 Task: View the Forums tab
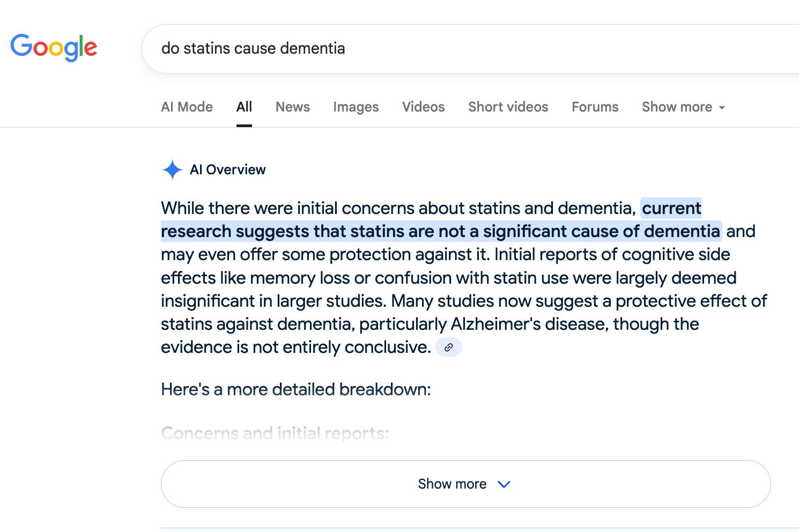pyautogui.click(x=595, y=107)
